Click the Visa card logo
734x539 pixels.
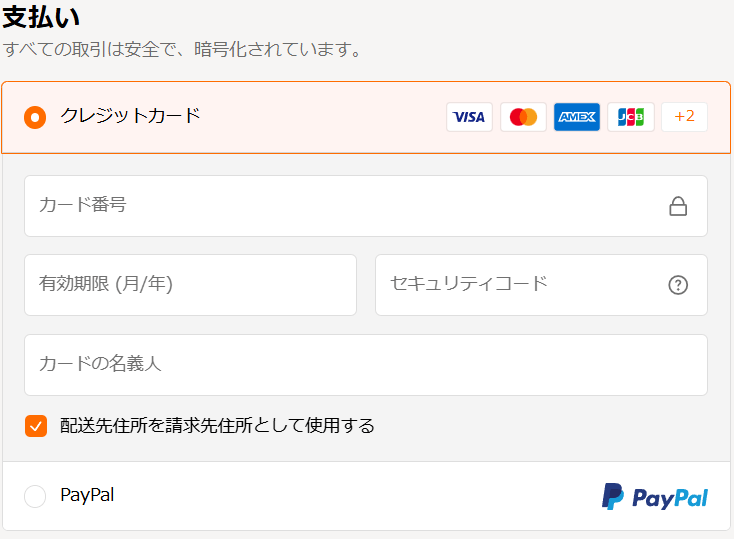pos(469,117)
